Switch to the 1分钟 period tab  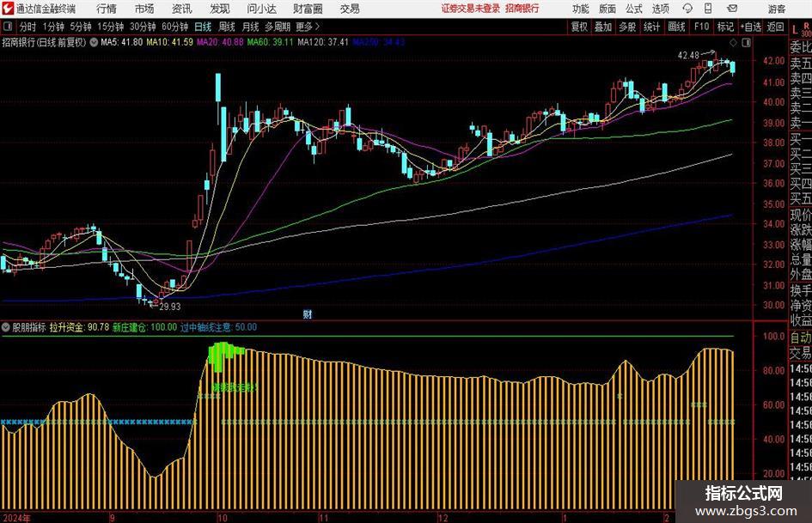53,27
